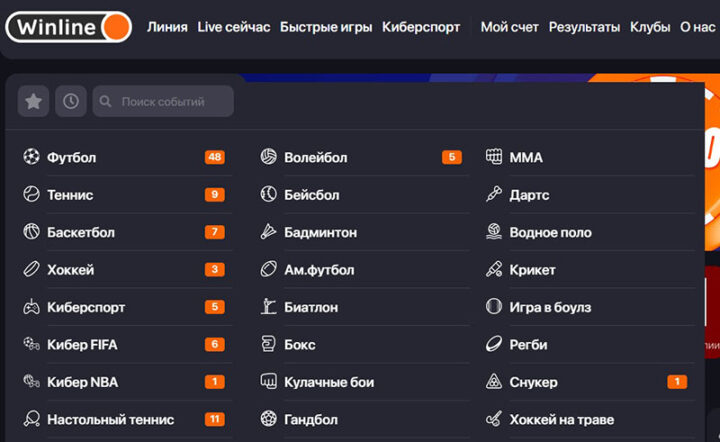The height and width of the screenshot is (442, 720).
Task: Open Результаты in top navigation
Action: click(x=585, y=27)
